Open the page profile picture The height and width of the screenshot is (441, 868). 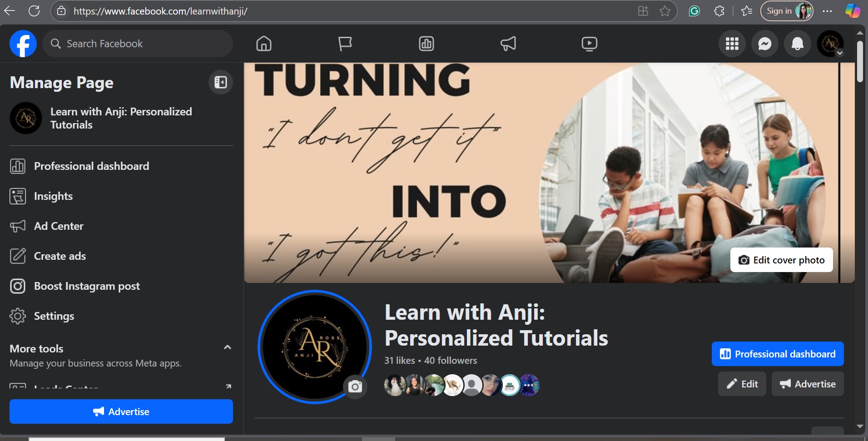(x=315, y=347)
